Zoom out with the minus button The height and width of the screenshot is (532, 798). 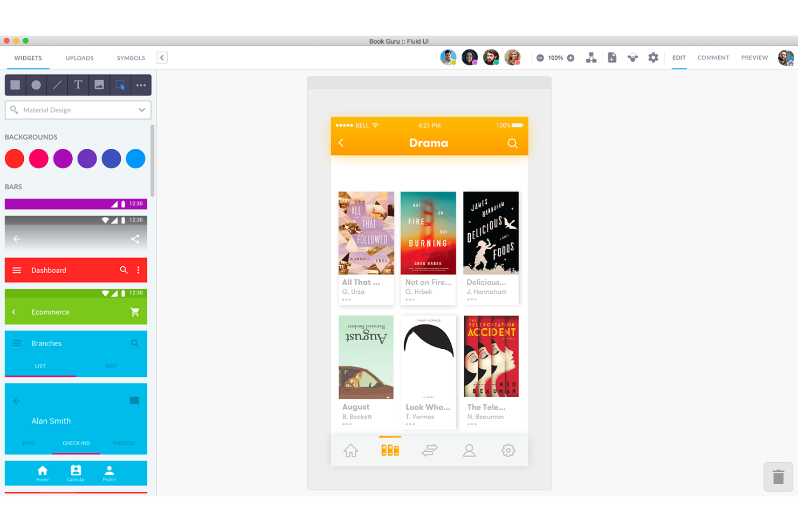540,58
